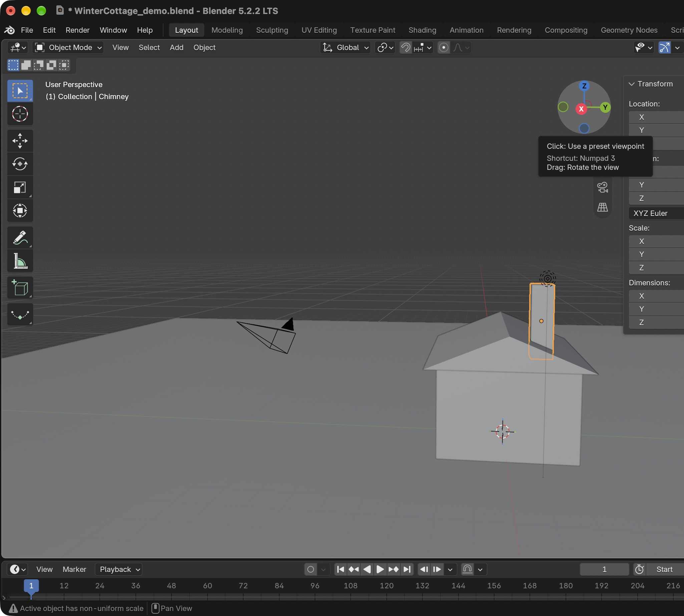
Task: Click Start frame field in timeline
Action: (665, 569)
